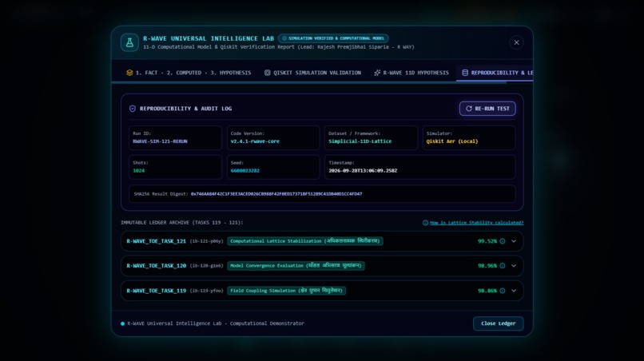Image resolution: width=644 pixels, height=361 pixels.
Task: Close the dialog with the X button
Action: [x=516, y=42]
